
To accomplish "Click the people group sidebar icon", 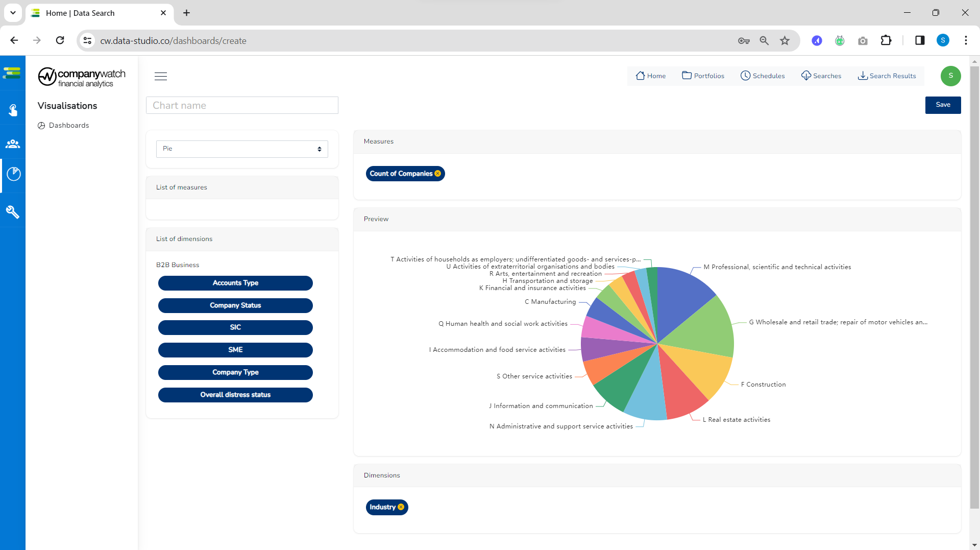I will (x=13, y=144).
